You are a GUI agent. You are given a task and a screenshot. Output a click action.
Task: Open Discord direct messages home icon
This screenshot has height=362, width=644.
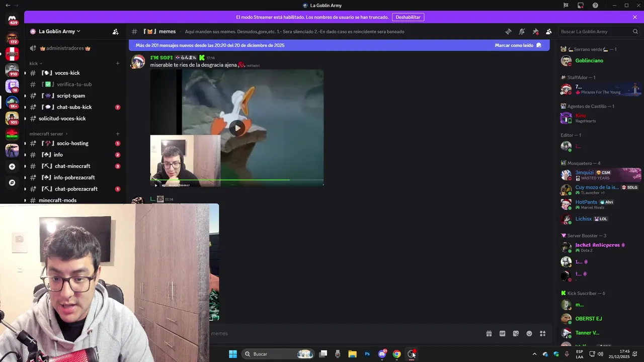pos(12,19)
